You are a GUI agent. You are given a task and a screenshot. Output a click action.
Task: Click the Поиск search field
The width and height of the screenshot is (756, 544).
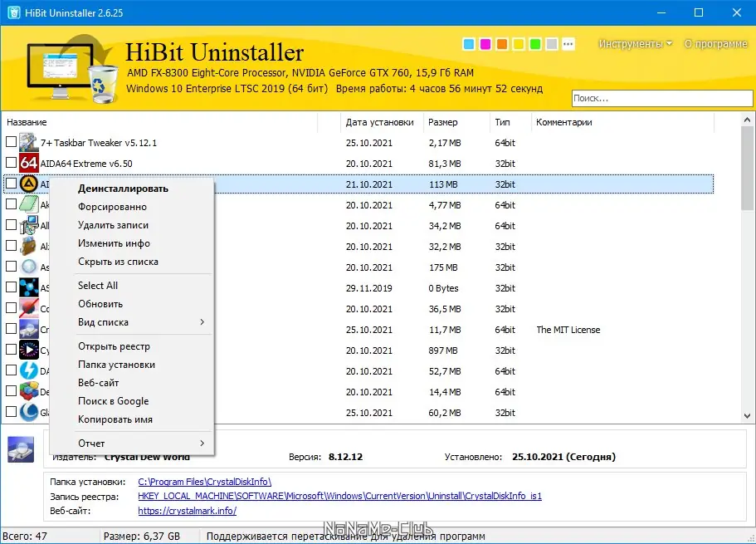(662, 98)
